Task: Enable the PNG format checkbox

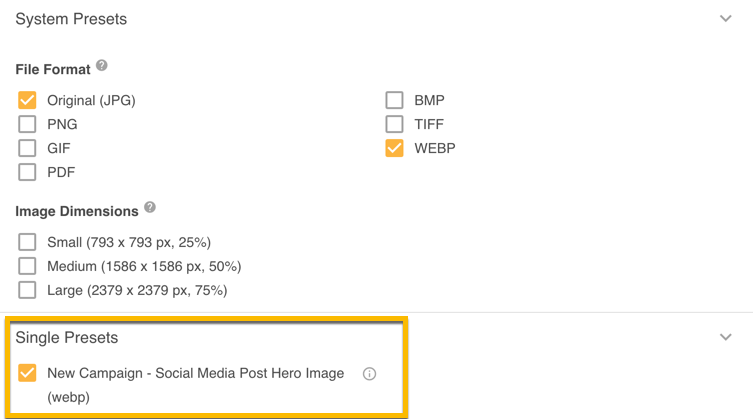Action: tap(27, 124)
